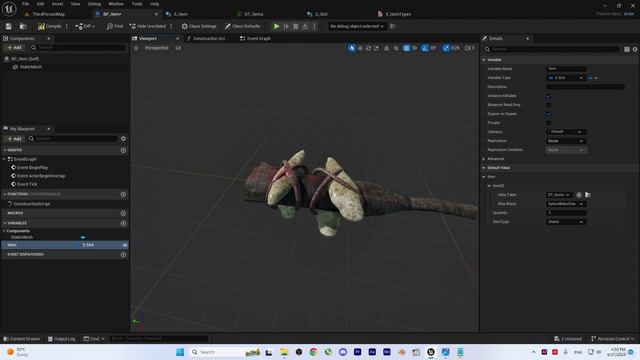
Task: Start Play simulation with green play icon
Action: 276,26
